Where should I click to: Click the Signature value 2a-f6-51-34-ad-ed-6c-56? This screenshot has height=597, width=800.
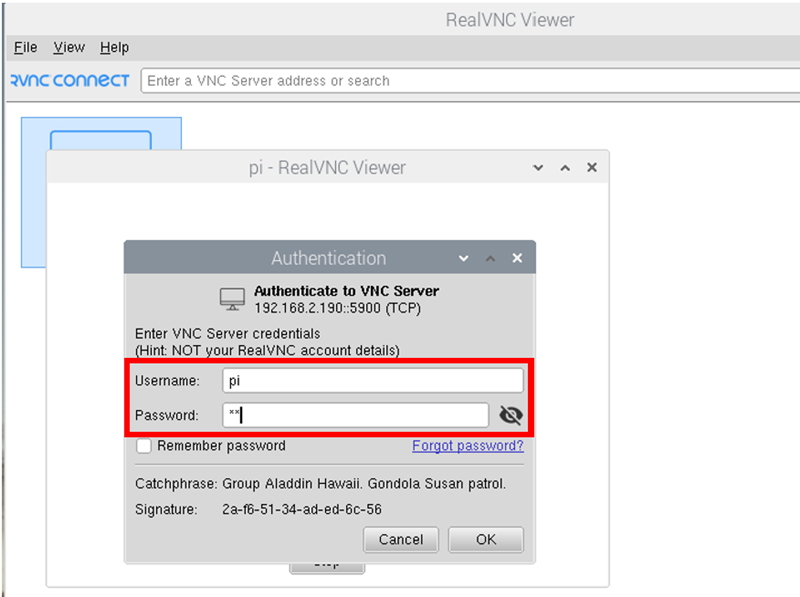302,509
